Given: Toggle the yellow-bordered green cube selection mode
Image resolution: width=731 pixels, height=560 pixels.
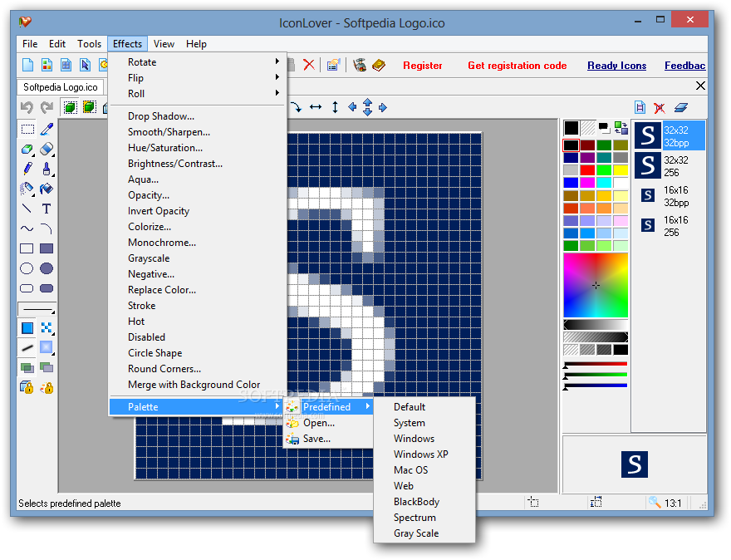Looking at the screenshot, I should pos(89,108).
